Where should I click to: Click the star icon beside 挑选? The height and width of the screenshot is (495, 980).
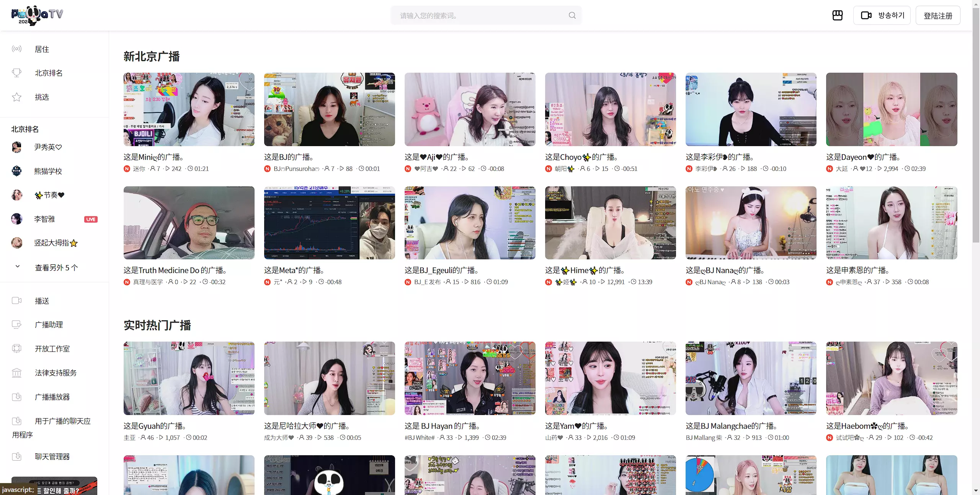coord(16,97)
